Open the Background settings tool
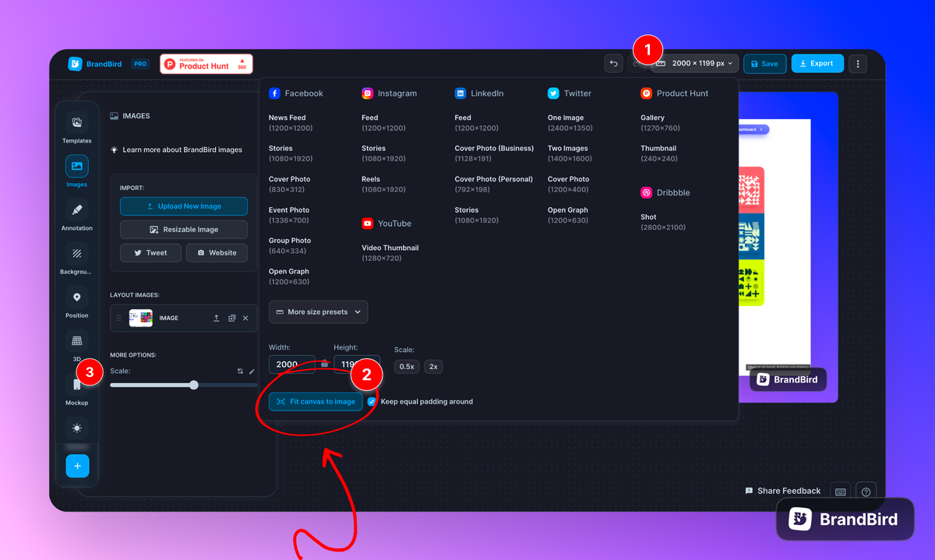 click(x=77, y=259)
